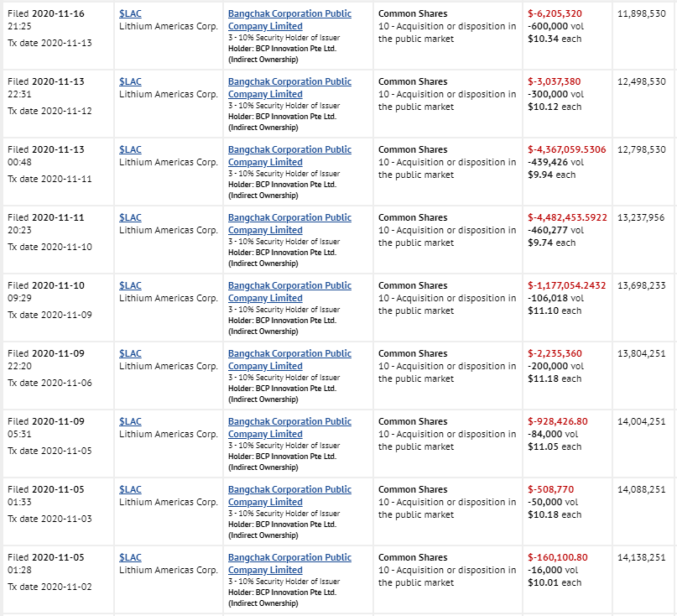Select text Tx date 2020-11-02
Viewport: 677px width, 616px height.
click(49, 587)
